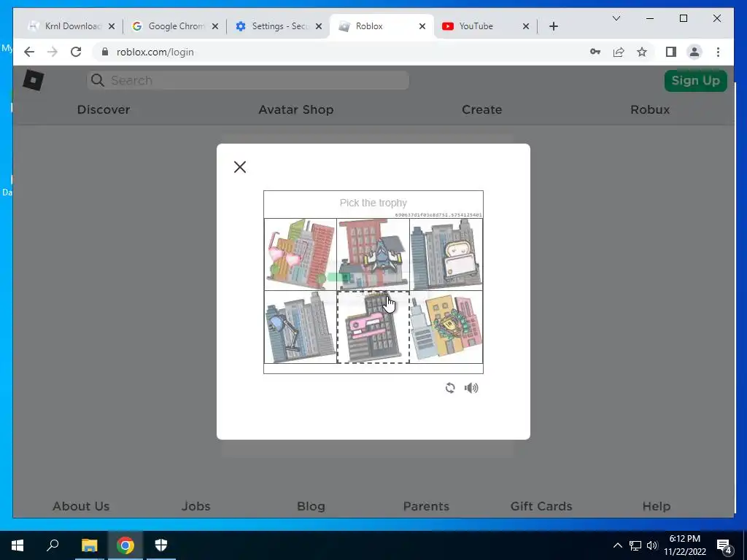The image size is (747, 560).
Task: Click the Chrome taskbar icon
Action: [125, 545]
